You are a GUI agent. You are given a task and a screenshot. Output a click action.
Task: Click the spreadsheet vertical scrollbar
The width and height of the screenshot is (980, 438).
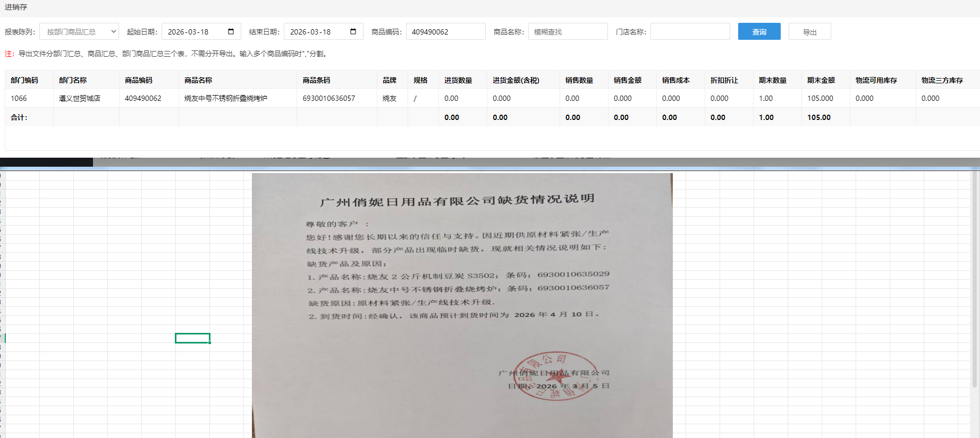[974, 281]
